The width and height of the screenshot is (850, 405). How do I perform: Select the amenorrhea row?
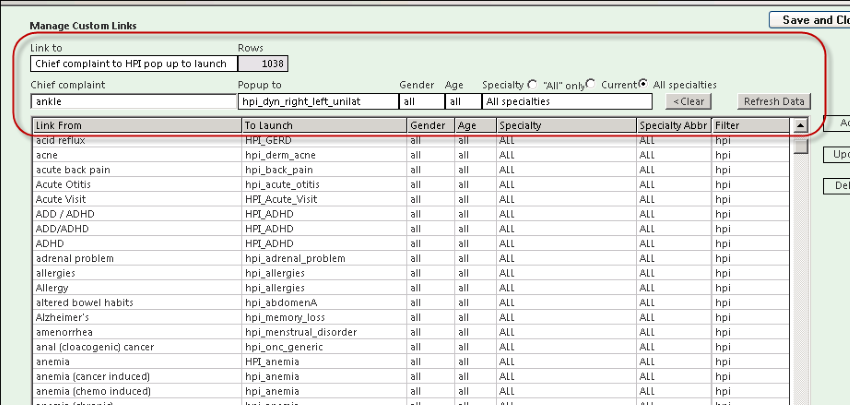point(411,332)
